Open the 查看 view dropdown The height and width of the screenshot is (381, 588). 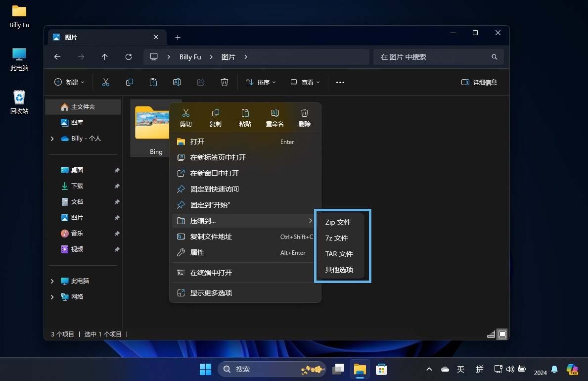[305, 82]
